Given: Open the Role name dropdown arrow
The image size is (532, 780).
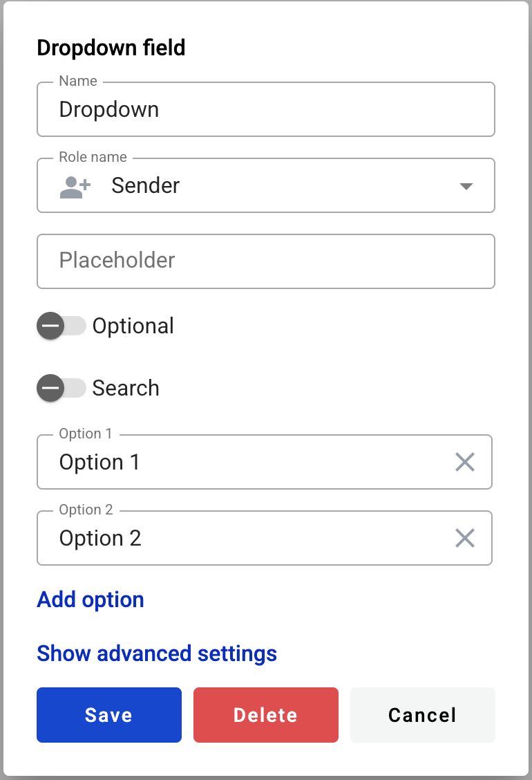Looking at the screenshot, I should click(x=466, y=185).
